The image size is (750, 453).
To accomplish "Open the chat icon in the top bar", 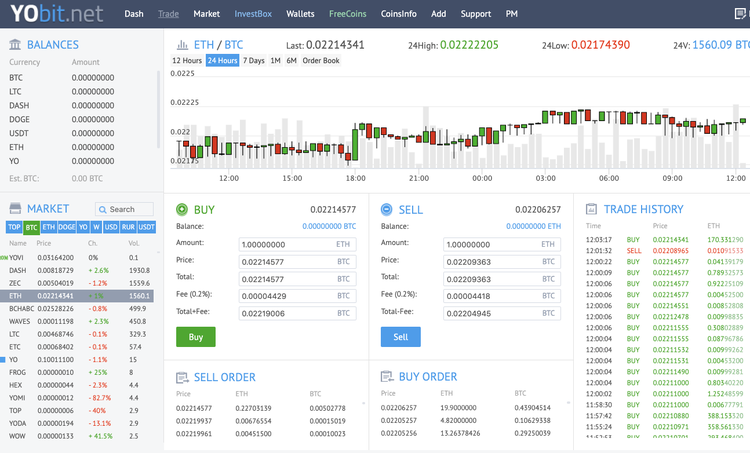I will 740,14.
